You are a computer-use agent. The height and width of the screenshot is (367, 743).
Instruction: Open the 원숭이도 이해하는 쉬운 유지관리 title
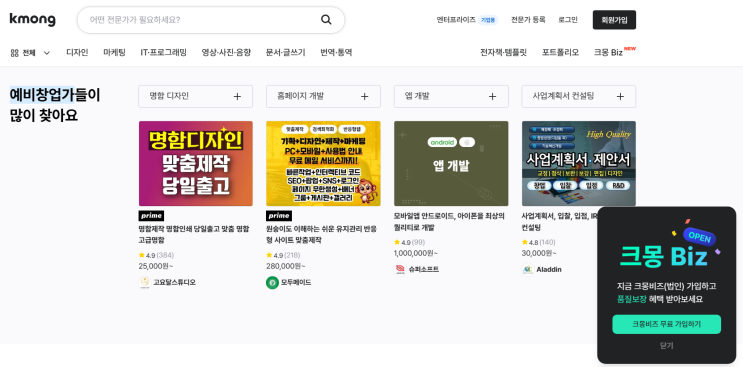[x=321, y=234]
